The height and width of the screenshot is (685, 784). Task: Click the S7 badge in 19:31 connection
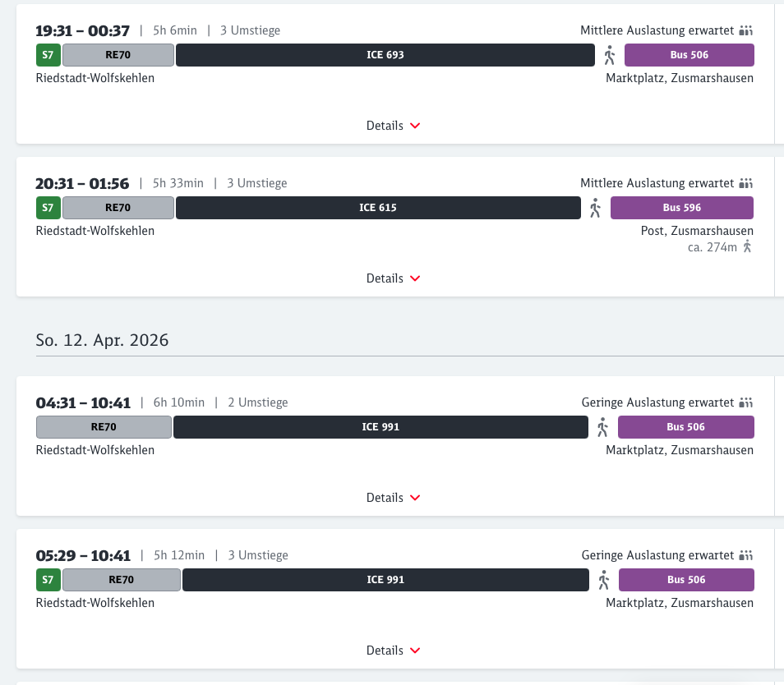pyautogui.click(x=48, y=55)
